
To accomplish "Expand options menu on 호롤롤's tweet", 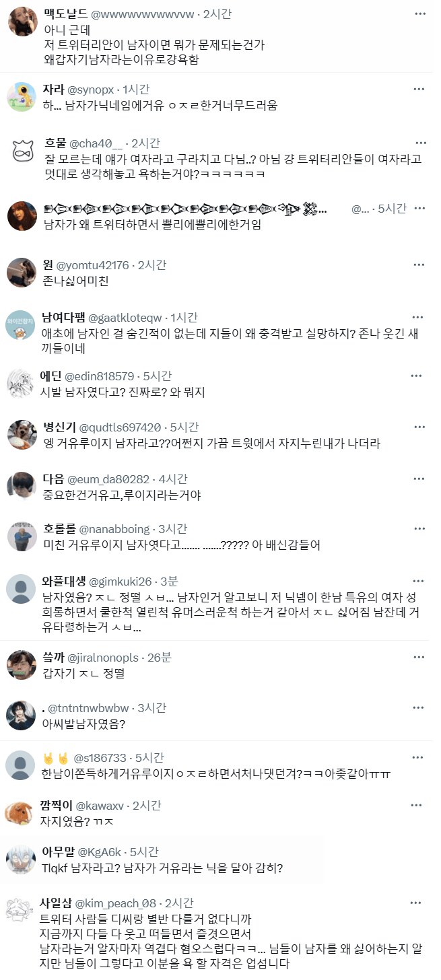I will coord(419,529).
